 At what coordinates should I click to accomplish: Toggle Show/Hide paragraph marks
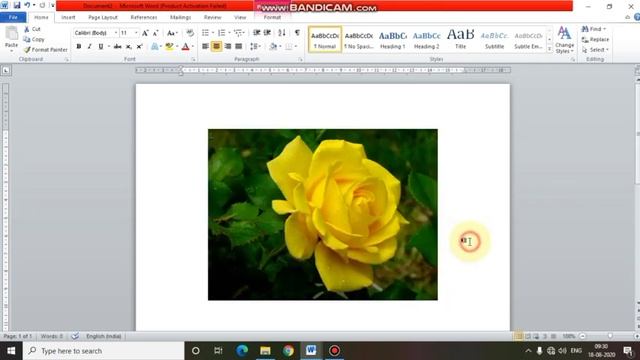coord(297,33)
